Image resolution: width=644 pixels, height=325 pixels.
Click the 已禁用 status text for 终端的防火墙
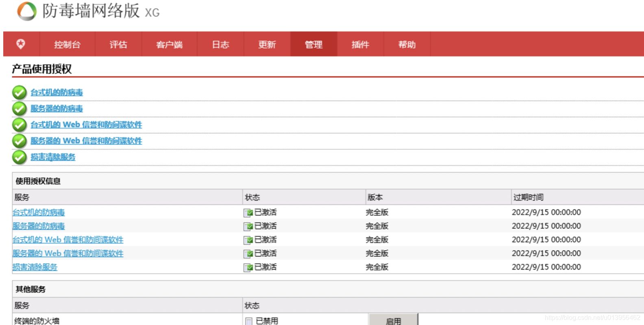coord(267,321)
